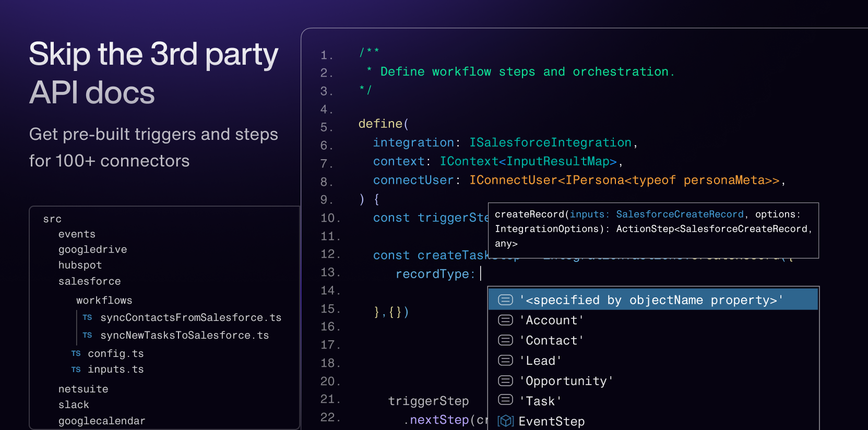Click 'Skip the 3rd party API docs' heading
The width and height of the screenshot is (868, 430).
point(153,73)
